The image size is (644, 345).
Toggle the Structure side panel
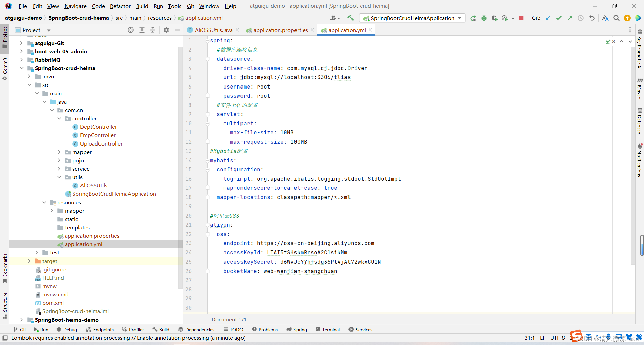pos(5,306)
